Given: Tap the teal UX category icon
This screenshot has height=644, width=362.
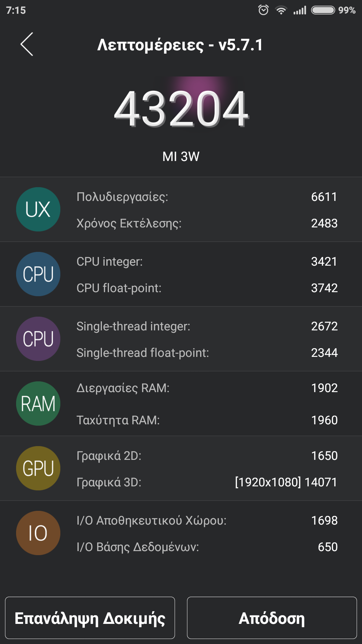Looking at the screenshot, I should tap(38, 209).
